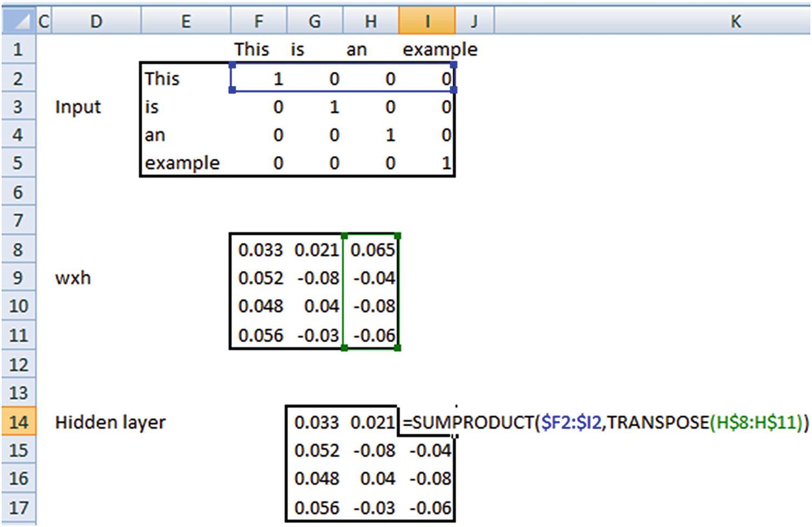Select column E header

coord(186,21)
